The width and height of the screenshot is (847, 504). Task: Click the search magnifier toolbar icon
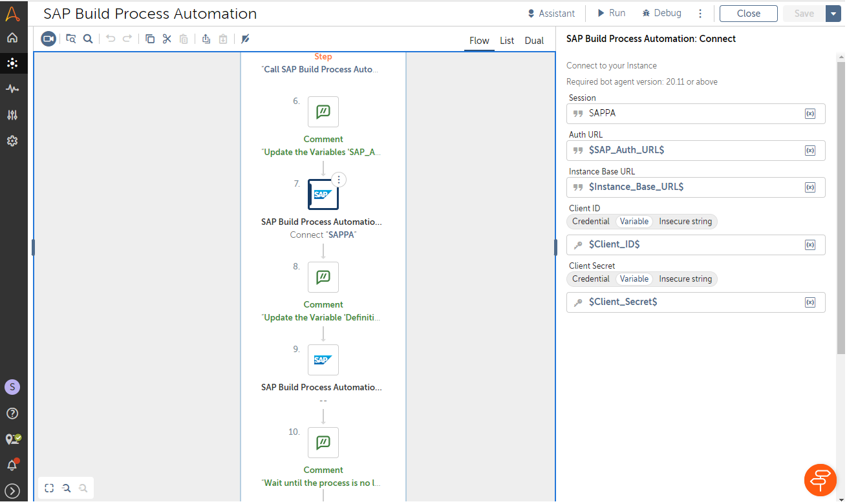point(88,39)
